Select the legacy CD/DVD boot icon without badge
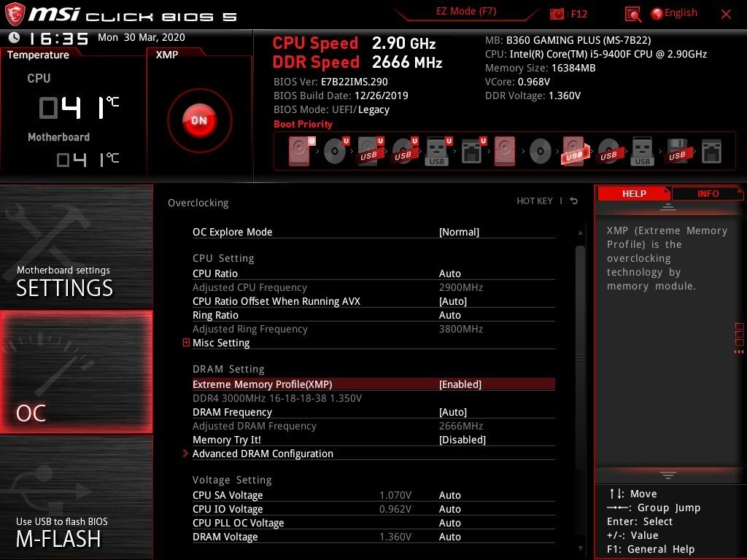The width and height of the screenshot is (747, 560). click(x=541, y=152)
